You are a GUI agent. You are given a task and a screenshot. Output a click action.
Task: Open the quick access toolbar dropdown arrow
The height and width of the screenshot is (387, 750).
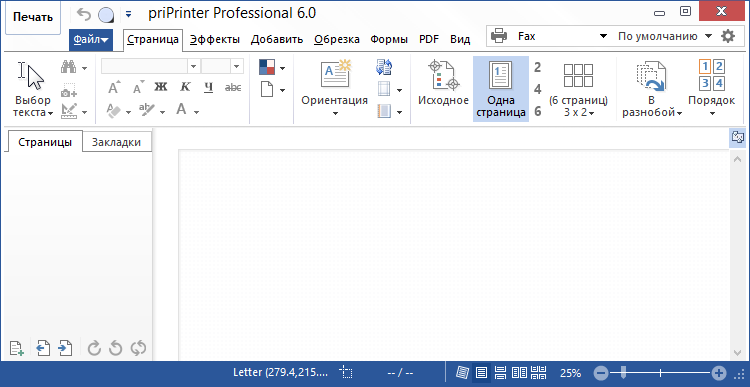128,15
